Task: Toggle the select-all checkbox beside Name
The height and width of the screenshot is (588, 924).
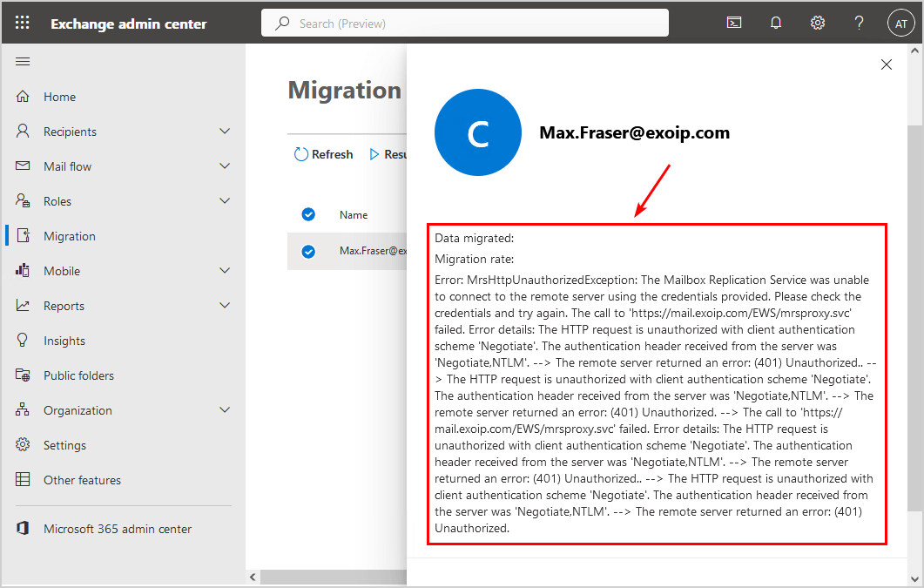Action: (308, 214)
